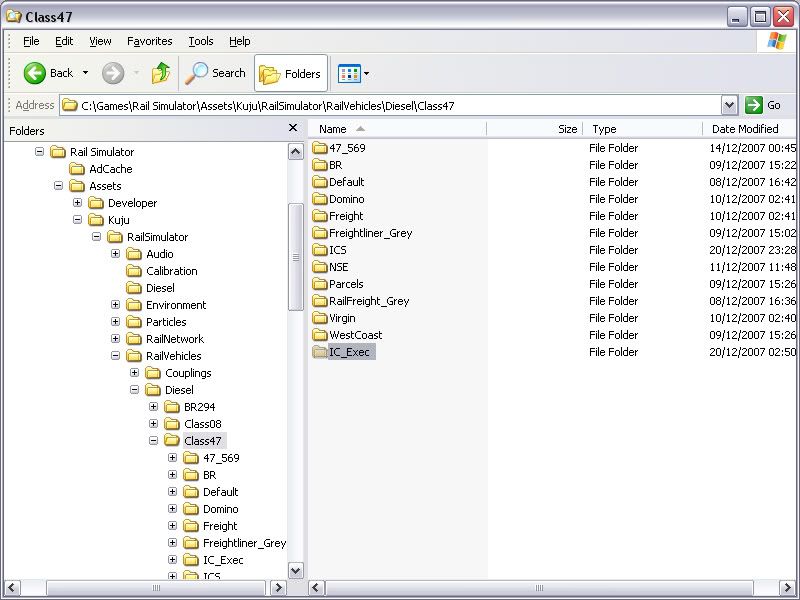The width and height of the screenshot is (800, 600).
Task: Click the green Go arrow button
Action: [x=754, y=105]
